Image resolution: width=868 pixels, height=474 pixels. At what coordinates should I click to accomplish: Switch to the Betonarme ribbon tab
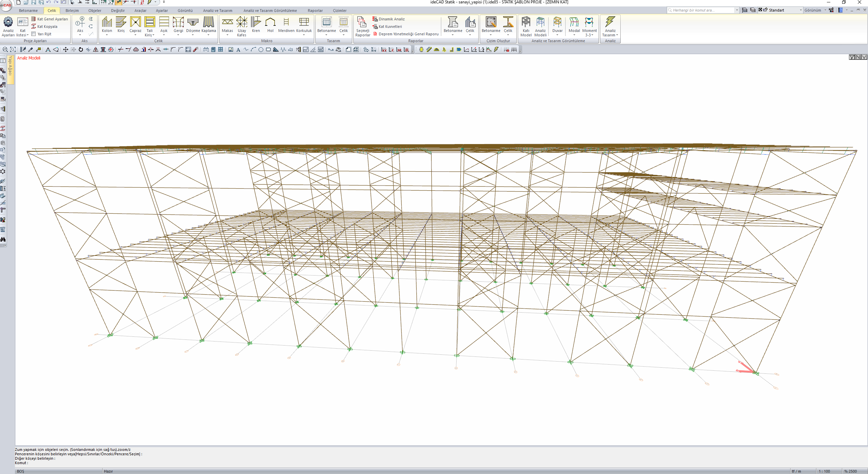pyautogui.click(x=28, y=11)
